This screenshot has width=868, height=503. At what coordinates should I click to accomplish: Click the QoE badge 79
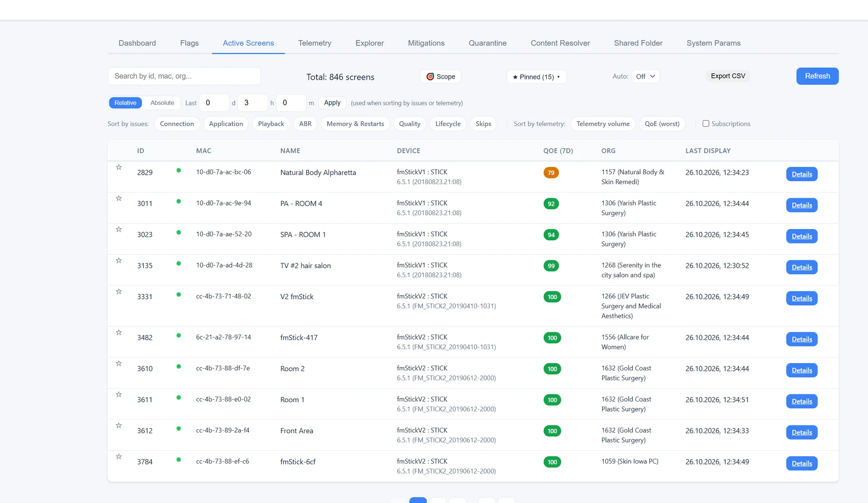(x=551, y=172)
